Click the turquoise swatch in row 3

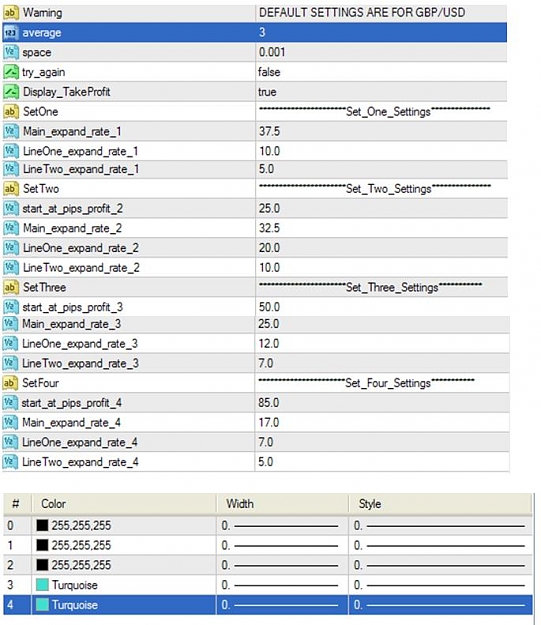tap(42, 585)
